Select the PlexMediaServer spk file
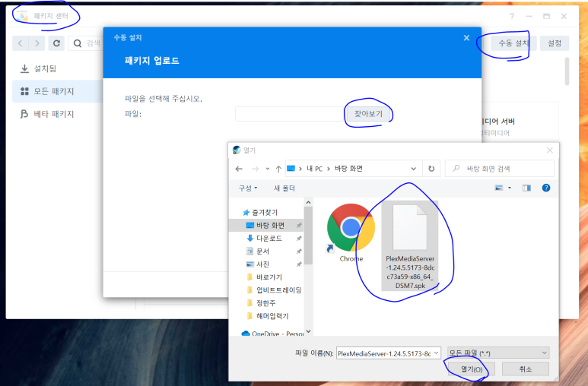Screen dimensions: 588x386 pos(410,246)
